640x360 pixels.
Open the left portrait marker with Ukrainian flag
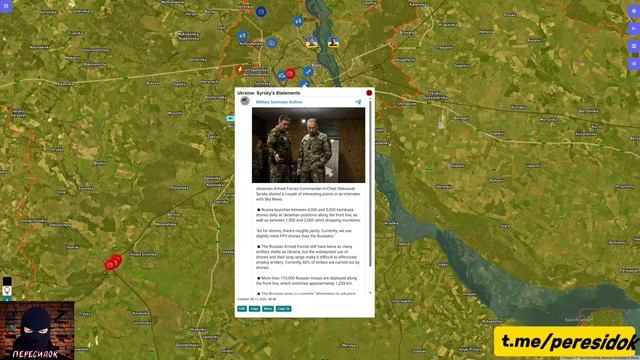[x=312, y=42]
